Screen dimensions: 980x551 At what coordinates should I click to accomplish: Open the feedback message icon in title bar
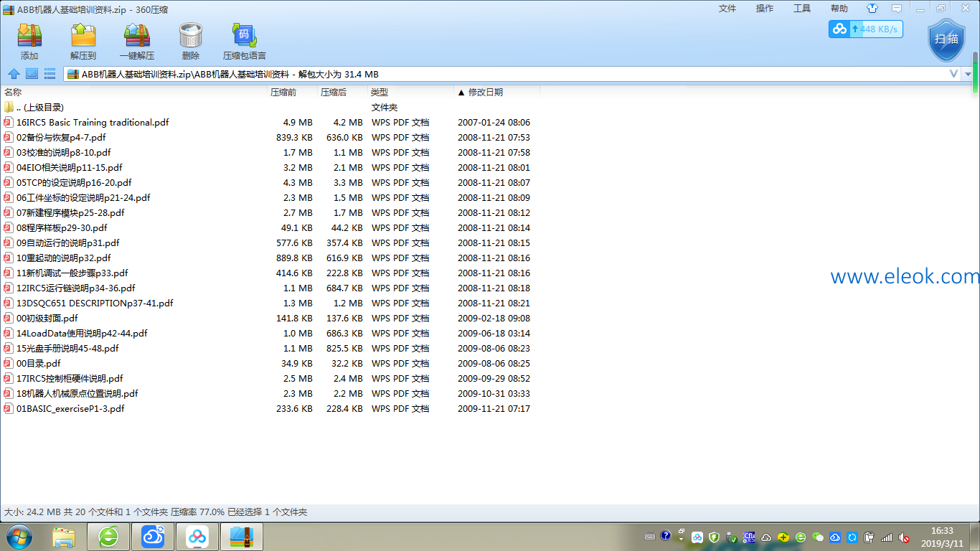point(897,9)
